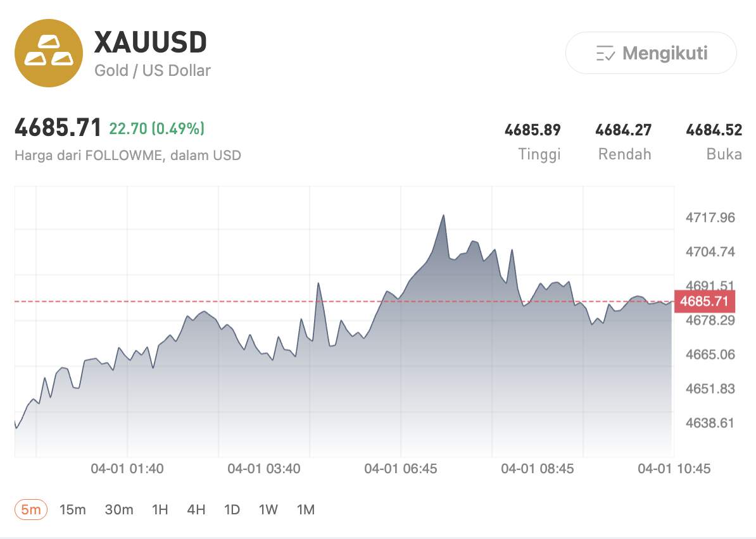Open the XAUUSD symbol title

(x=151, y=42)
